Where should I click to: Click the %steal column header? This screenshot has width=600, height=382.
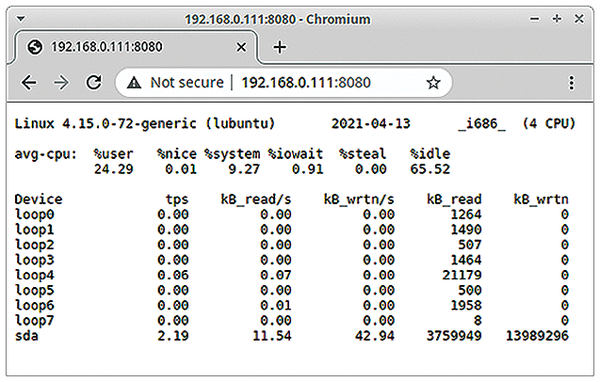362,154
